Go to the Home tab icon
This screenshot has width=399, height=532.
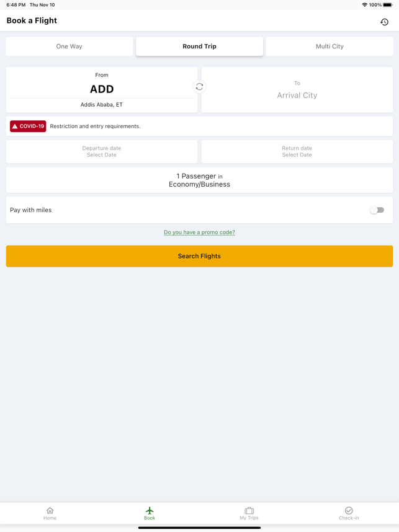pyautogui.click(x=50, y=510)
